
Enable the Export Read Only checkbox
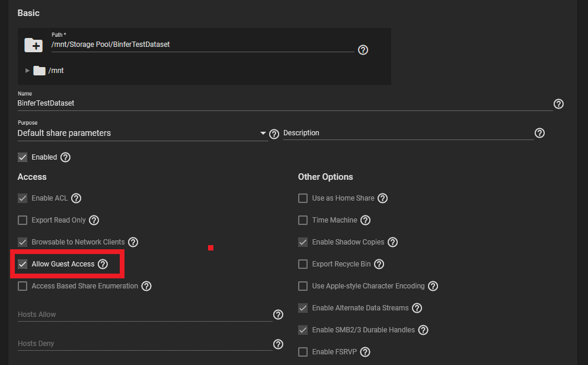[x=23, y=220]
